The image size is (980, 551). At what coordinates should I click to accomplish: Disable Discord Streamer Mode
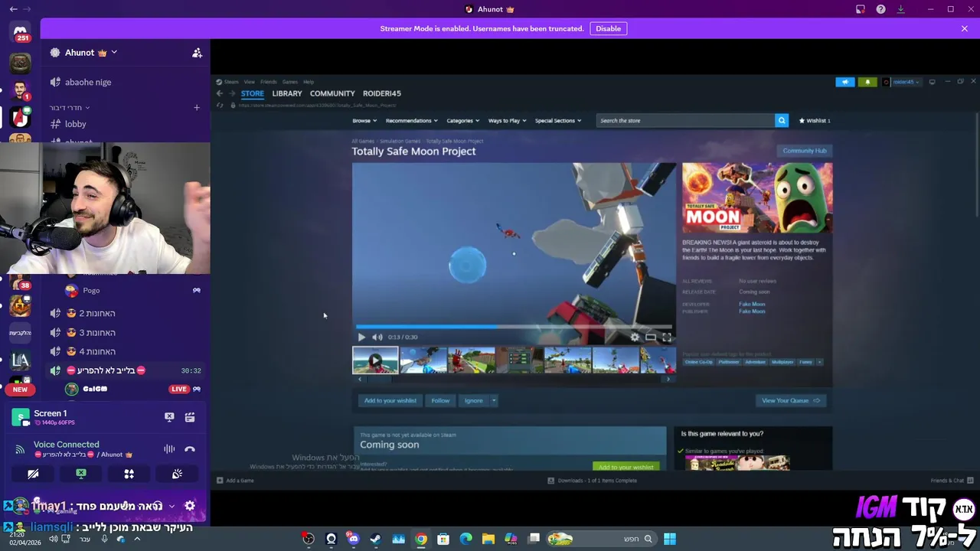pos(609,28)
